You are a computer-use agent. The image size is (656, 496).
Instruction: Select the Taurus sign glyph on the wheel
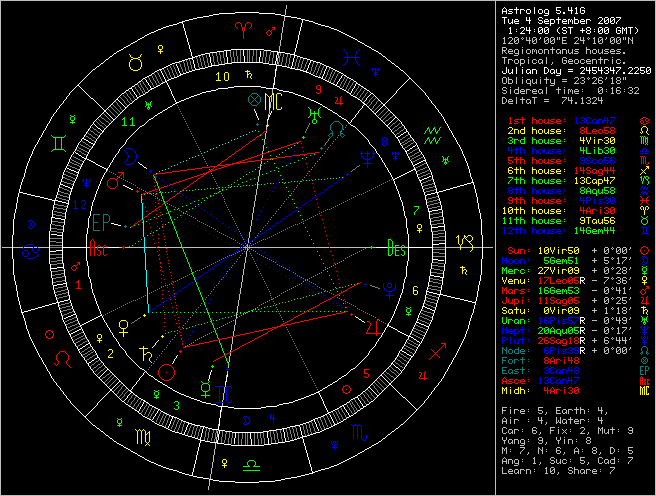[x=136, y=63]
